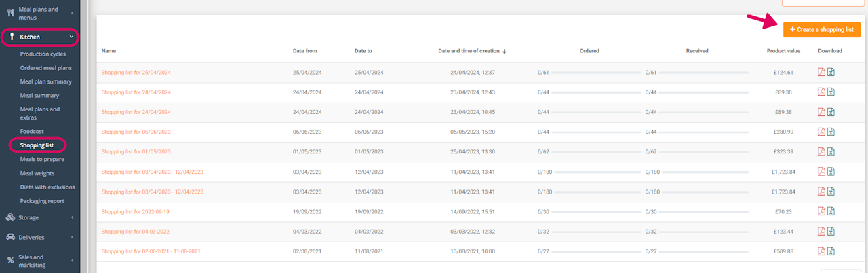Download Excel for Shopping list for 04-03-2022
Viewport: 868px width, 273px height.
[x=831, y=232]
